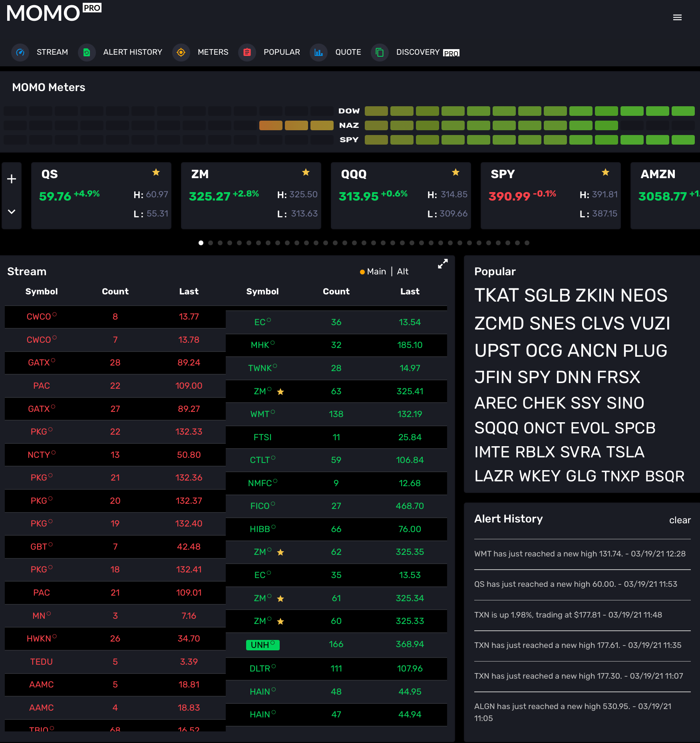Select WMT row in Stream table
700x743 pixels.
336,414
